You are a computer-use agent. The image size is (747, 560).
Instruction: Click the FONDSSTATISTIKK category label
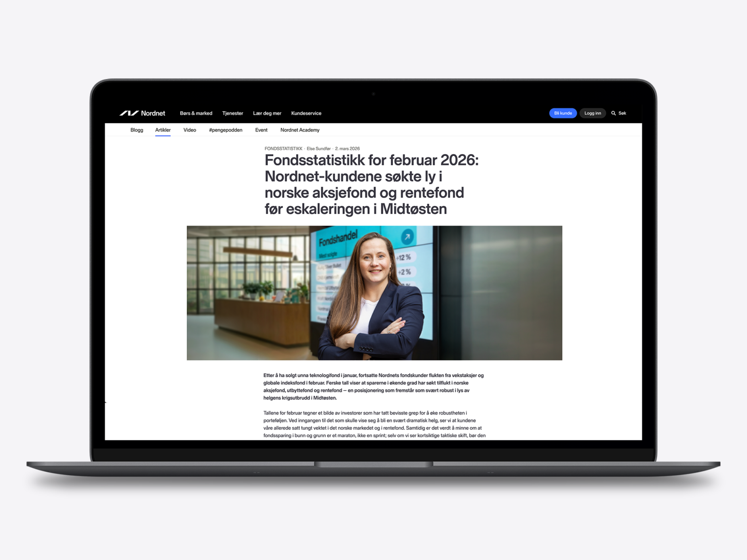pos(283,149)
